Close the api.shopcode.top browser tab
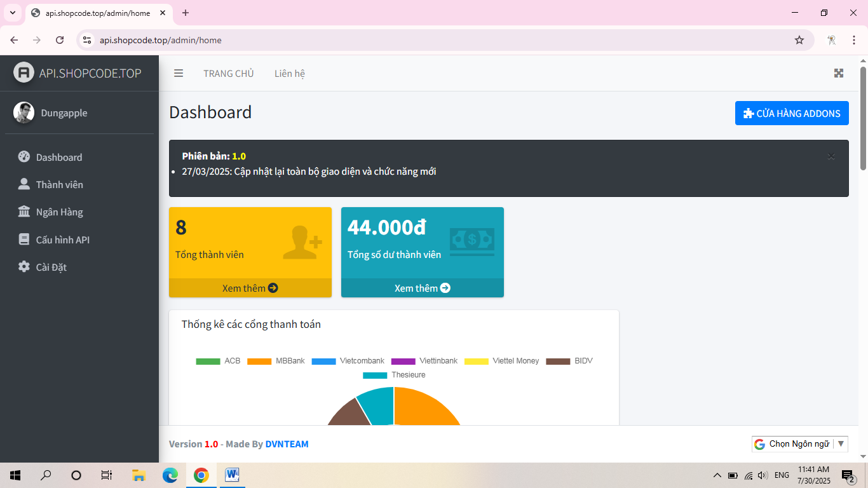Viewport: 868px width, 488px height. [x=163, y=13]
